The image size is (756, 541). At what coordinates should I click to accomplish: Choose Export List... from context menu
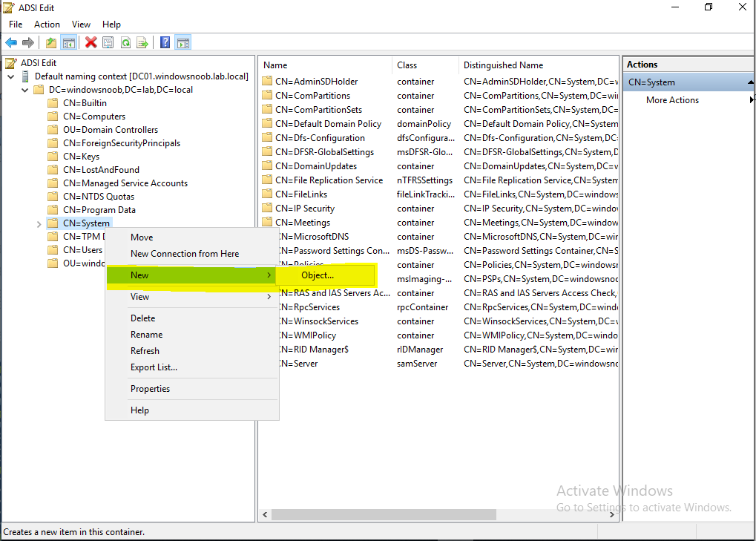pos(192,367)
